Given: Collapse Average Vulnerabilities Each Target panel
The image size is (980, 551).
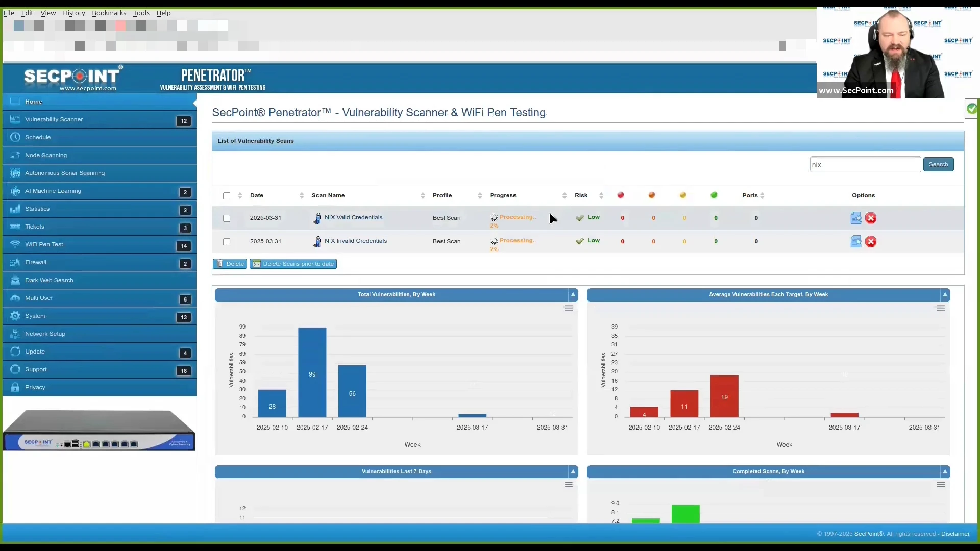Looking at the screenshot, I should coord(945,295).
